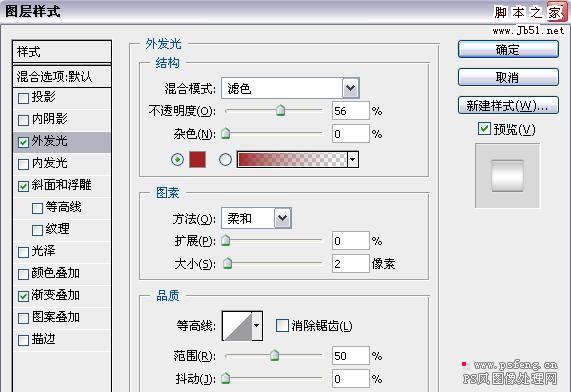This screenshot has width=571, height=392.
Task: Click the 范围 range field showing 50
Action: coord(351,356)
